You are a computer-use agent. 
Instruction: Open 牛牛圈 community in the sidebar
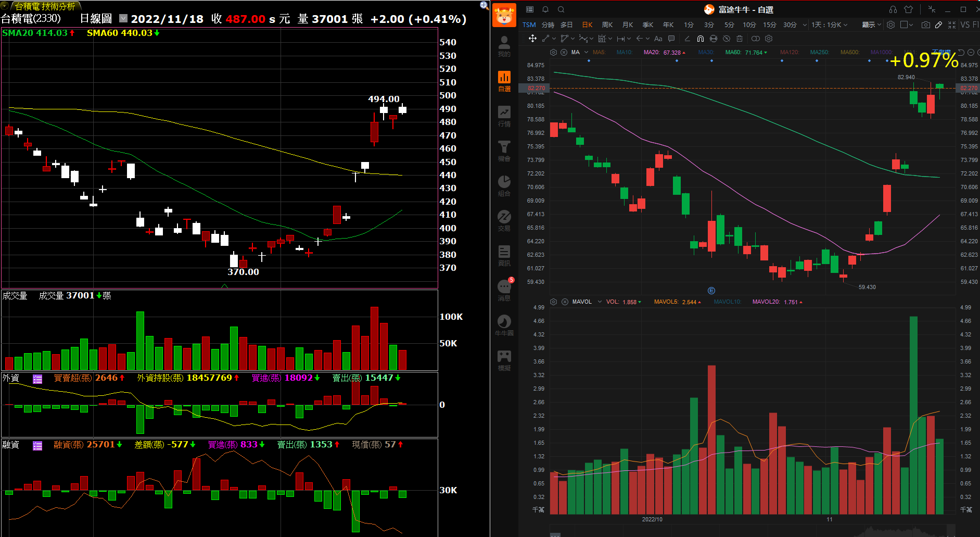tap(504, 326)
